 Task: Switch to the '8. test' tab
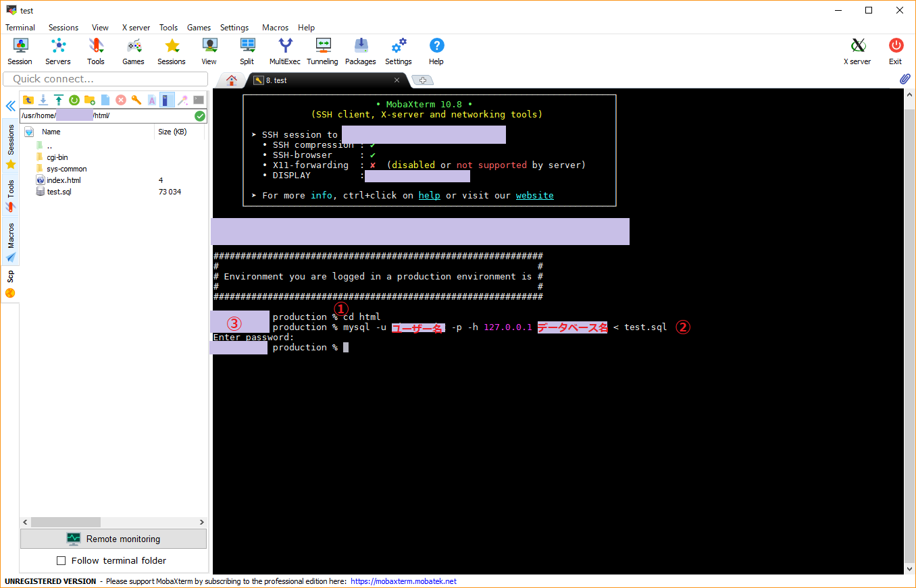point(324,80)
